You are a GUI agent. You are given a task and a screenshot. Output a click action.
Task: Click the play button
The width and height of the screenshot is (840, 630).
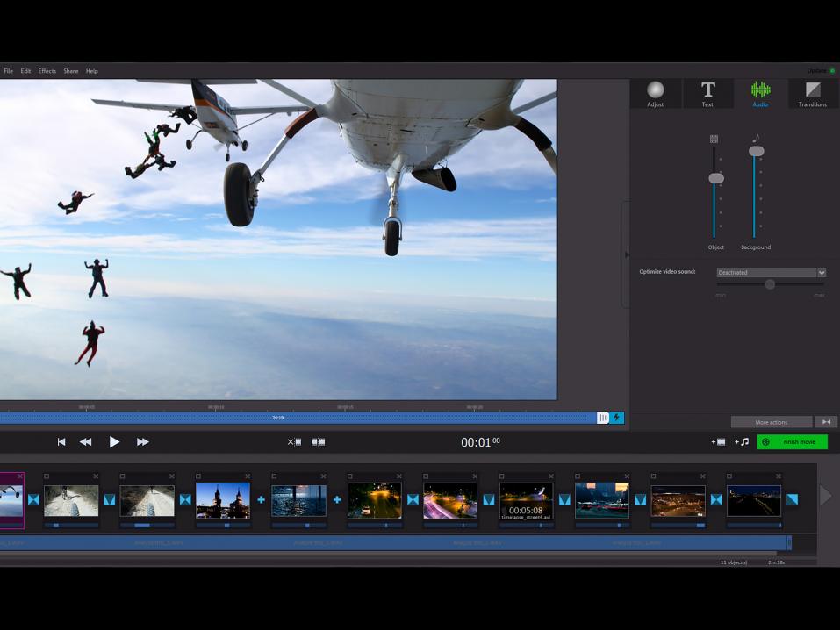click(114, 442)
